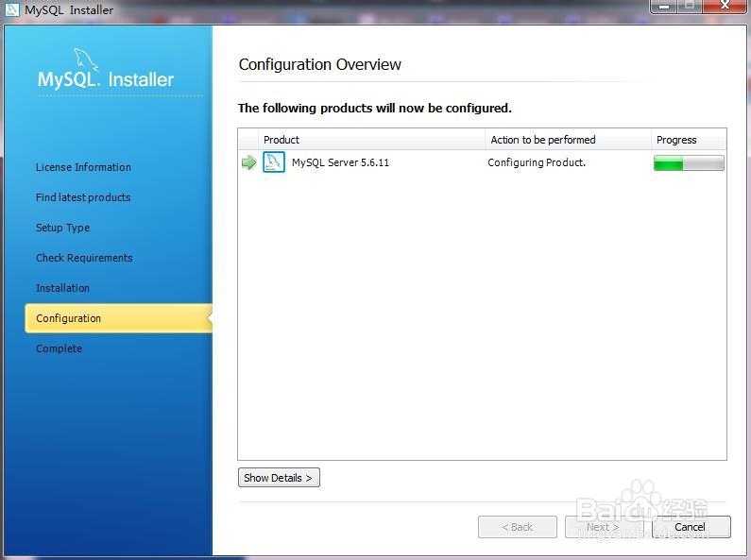Select the Complete step
Image resolution: width=751 pixels, height=560 pixels.
pos(59,348)
